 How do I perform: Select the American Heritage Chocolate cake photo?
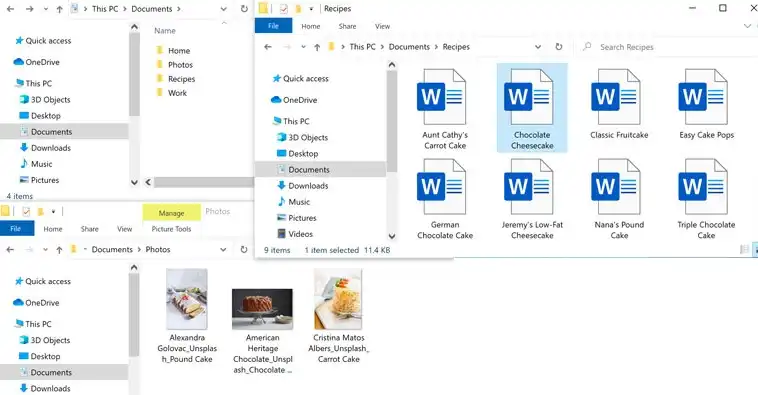262,331
